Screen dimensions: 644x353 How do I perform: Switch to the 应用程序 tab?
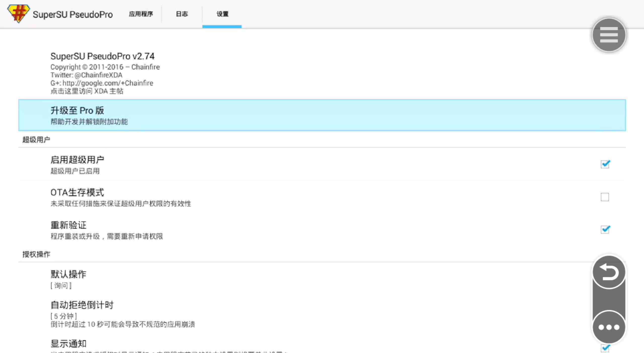141,14
